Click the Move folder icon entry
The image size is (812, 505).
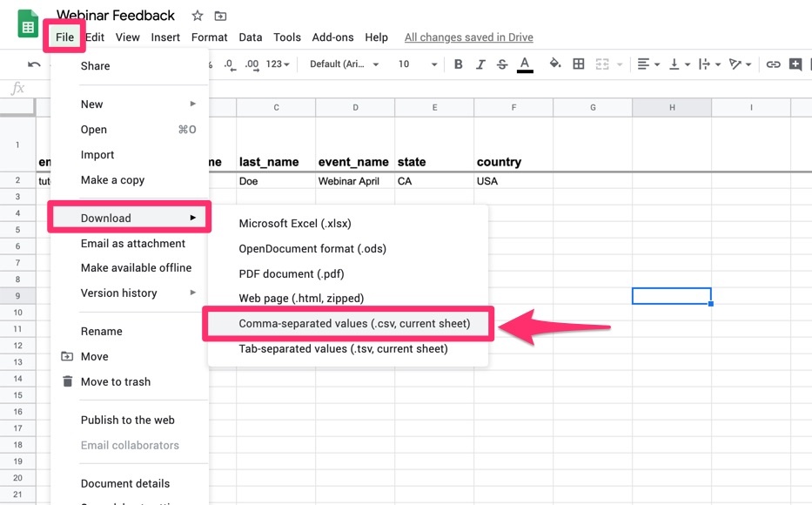[130, 356]
